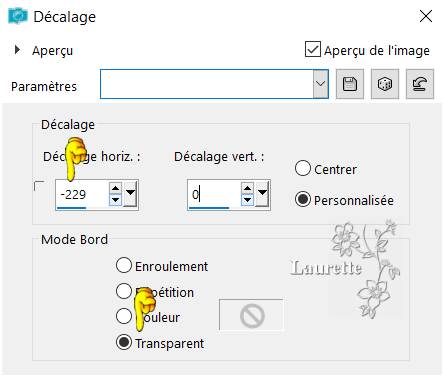Screen dimensions: 444x377
Task: Select the Personnalisée radio option
Action: point(303,199)
